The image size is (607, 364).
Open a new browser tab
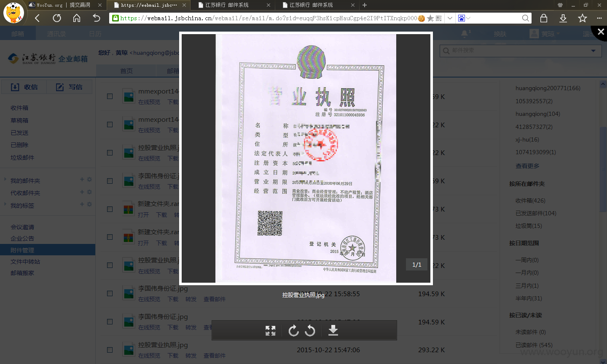pyautogui.click(x=365, y=5)
